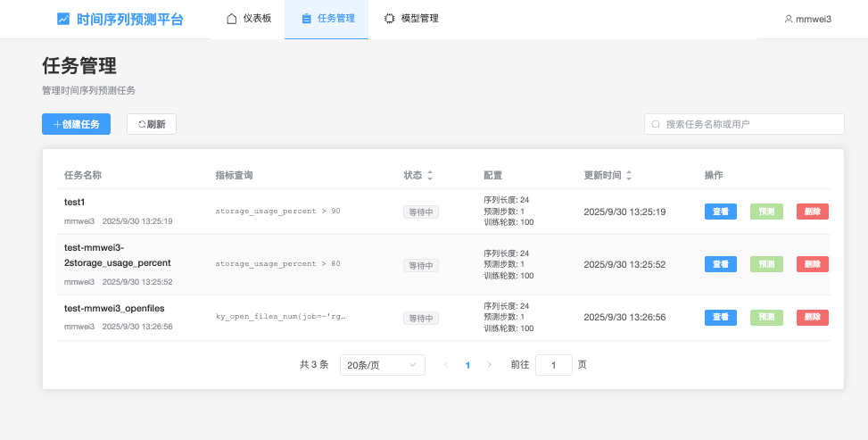The image size is (868, 440).
Task: Go to next page arrow
Action: coord(489,365)
